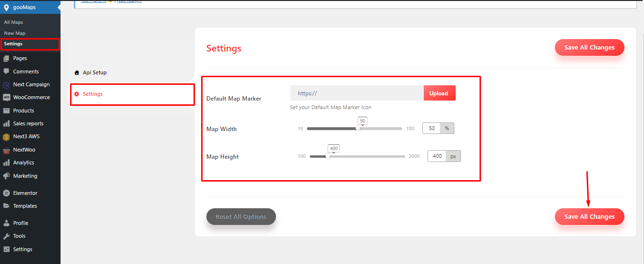Open the Analytics menu label
This screenshot has width=644, height=264.
tap(24, 162)
